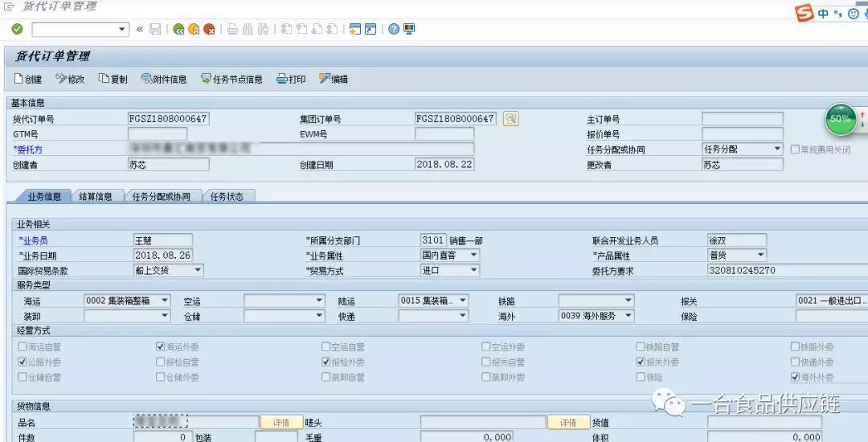Click the 创建 button
This screenshot has width=868, height=442.
(x=28, y=79)
